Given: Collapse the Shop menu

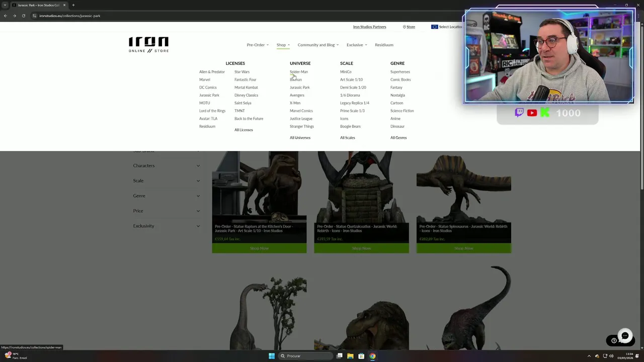Looking at the screenshot, I should [x=283, y=45].
